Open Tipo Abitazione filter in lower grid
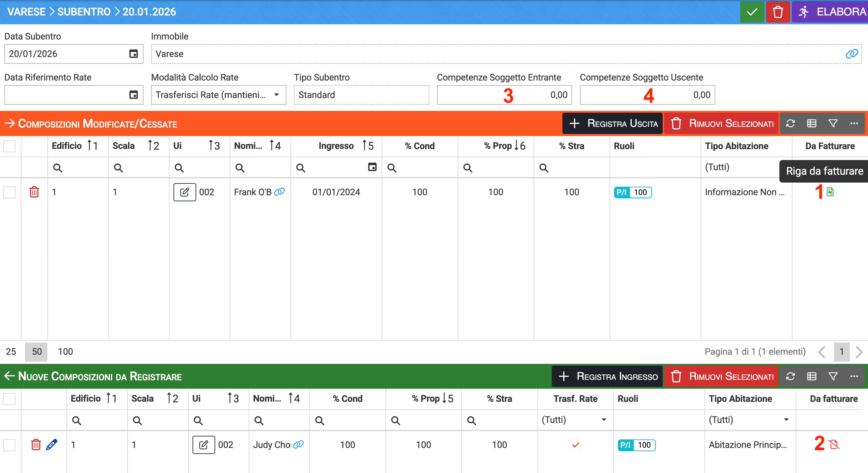This screenshot has width=868, height=473. (x=786, y=420)
